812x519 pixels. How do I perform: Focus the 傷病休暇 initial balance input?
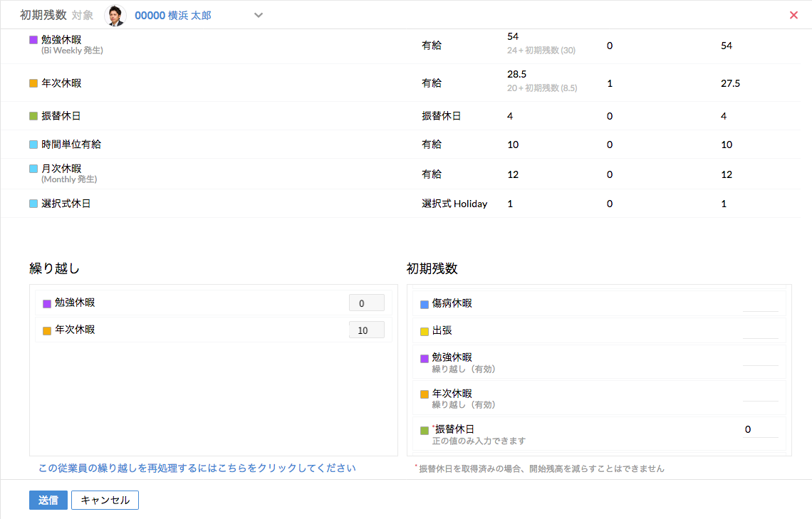click(760, 304)
